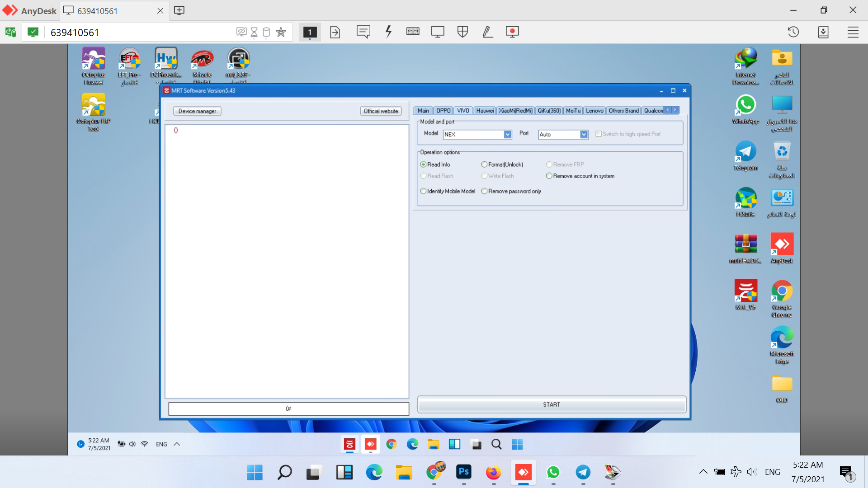Switch to the XiaoMi(RedMi) tab

click(x=516, y=111)
